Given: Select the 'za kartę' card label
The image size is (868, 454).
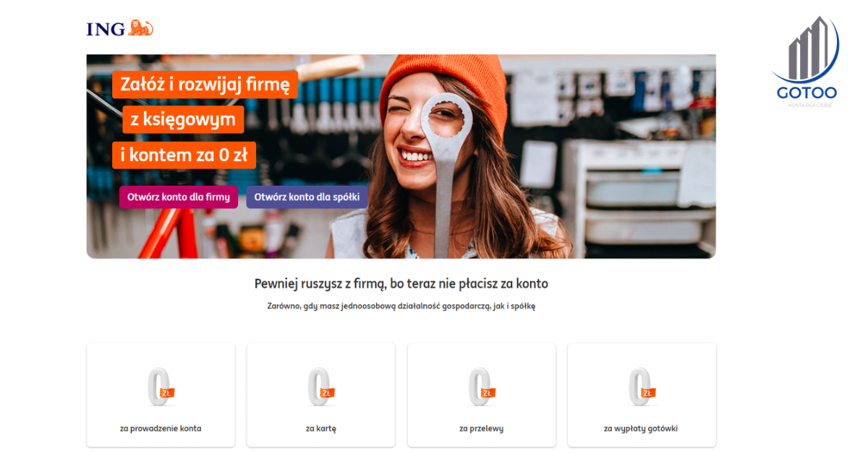Looking at the screenshot, I should (x=320, y=428).
